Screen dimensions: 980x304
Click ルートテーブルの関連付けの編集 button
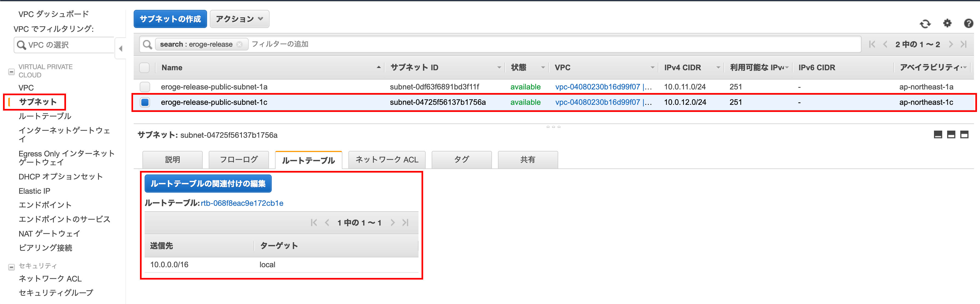click(x=208, y=184)
